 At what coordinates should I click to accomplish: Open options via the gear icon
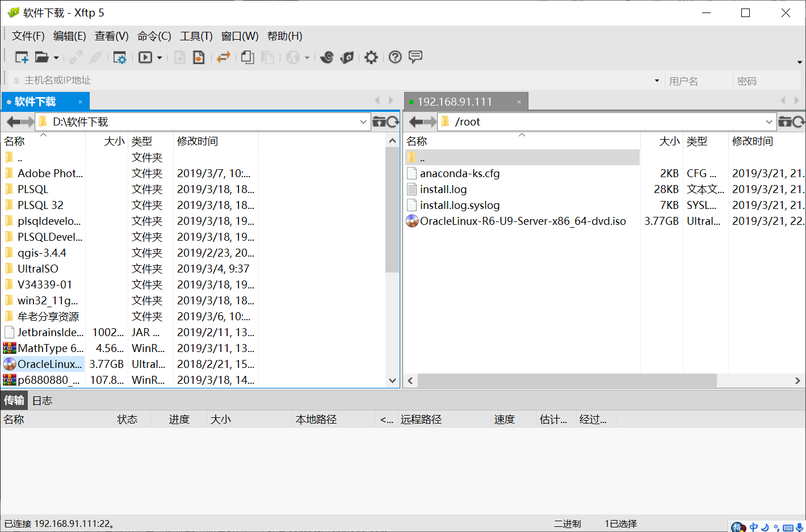tap(371, 57)
